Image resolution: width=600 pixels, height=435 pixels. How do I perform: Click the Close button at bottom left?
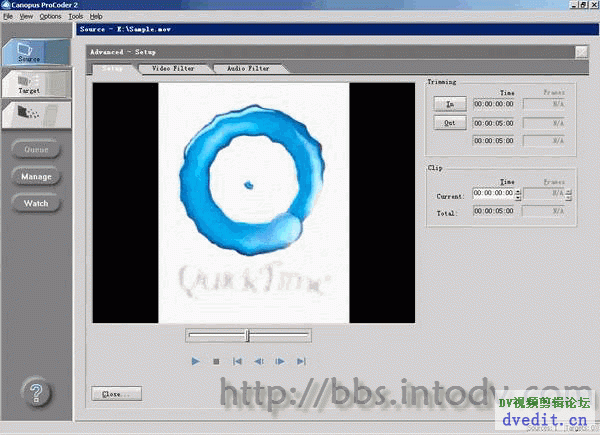click(x=117, y=394)
